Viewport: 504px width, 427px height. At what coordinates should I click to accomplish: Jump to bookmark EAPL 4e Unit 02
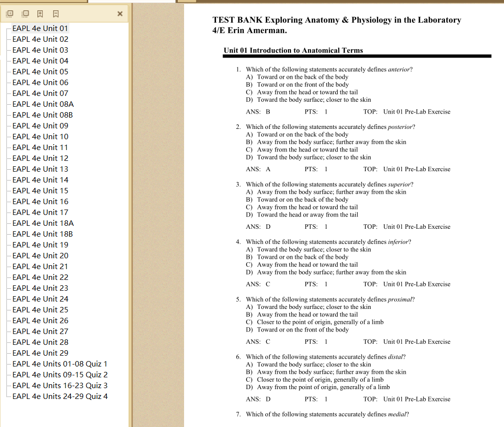pos(40,39)
